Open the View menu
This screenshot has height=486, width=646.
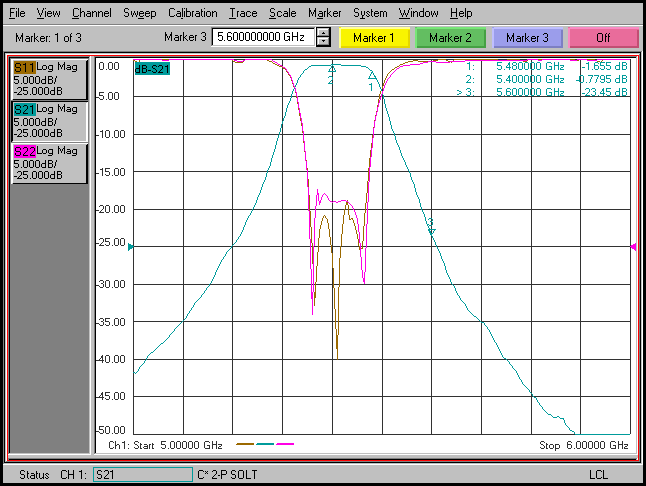tap(48, 13)
